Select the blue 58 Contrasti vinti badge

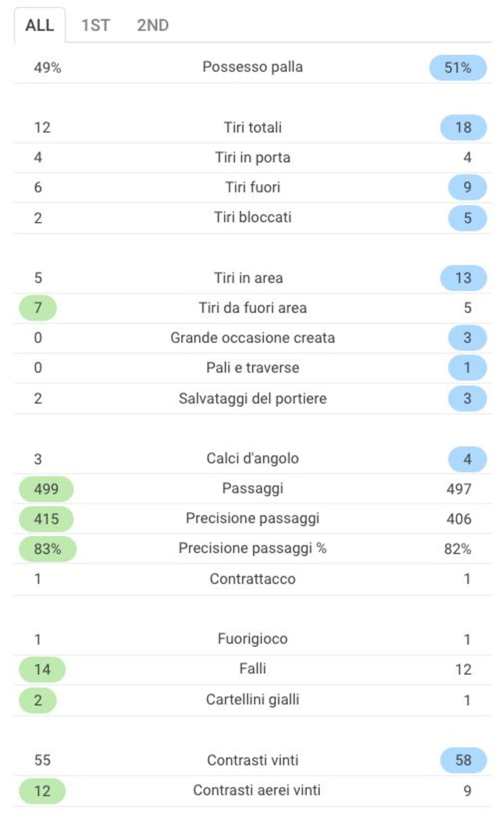pos(463,760)
